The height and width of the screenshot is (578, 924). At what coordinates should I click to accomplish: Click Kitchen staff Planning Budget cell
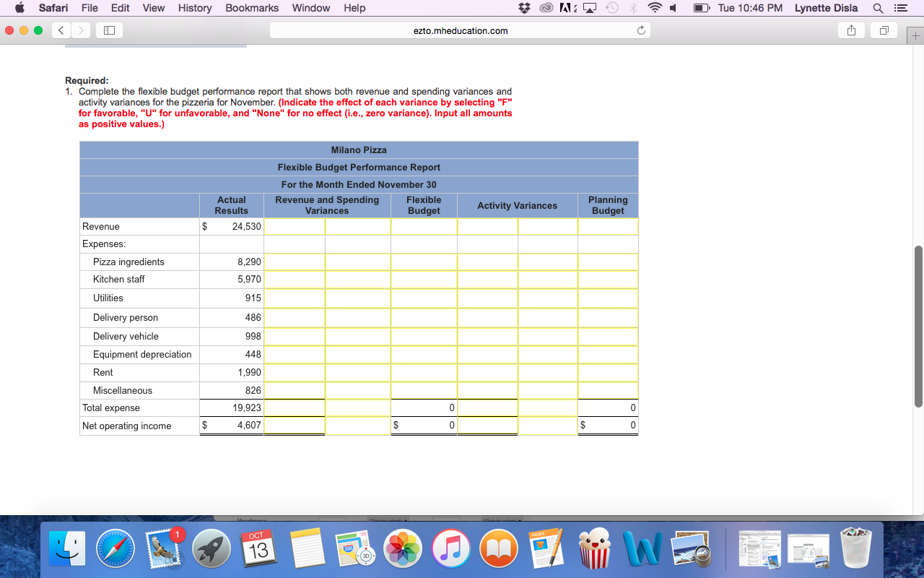pos(608,279)
